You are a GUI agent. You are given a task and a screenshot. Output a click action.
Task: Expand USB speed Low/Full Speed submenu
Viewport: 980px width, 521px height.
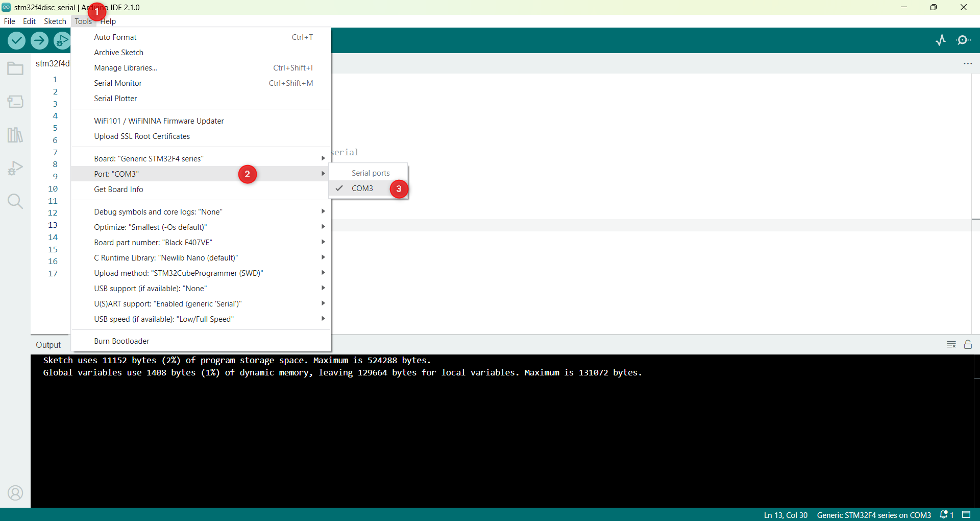(201, 319)
